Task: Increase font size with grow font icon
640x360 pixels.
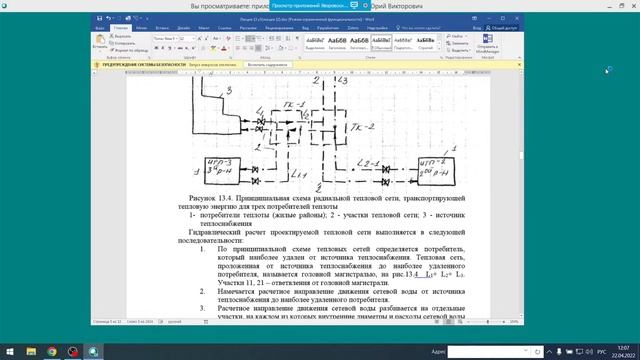Action: [200, 38]
